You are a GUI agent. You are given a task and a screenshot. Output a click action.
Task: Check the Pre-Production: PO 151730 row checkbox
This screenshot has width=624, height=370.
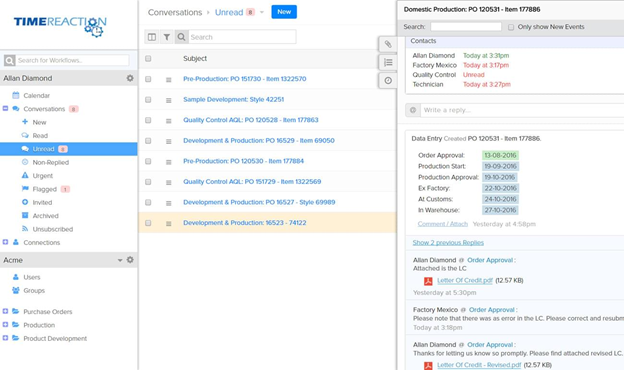(x=148, y=79)
